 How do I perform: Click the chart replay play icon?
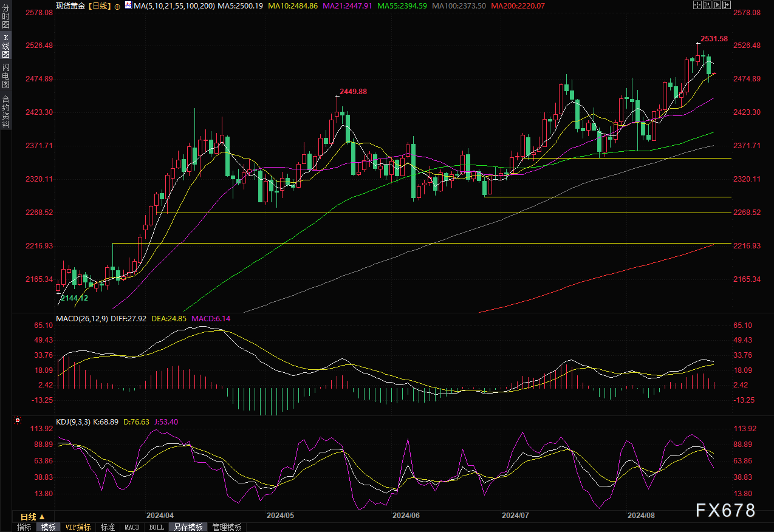[716, 5]
